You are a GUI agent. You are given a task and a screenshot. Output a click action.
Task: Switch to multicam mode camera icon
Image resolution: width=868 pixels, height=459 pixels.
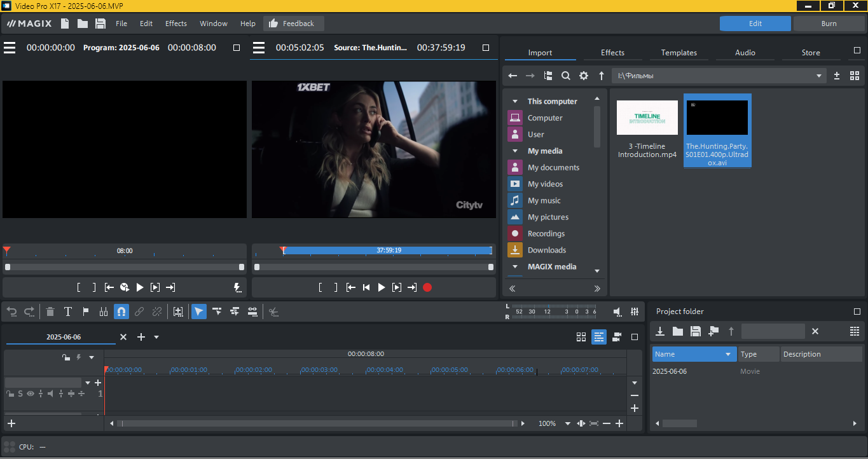(616, 337)
